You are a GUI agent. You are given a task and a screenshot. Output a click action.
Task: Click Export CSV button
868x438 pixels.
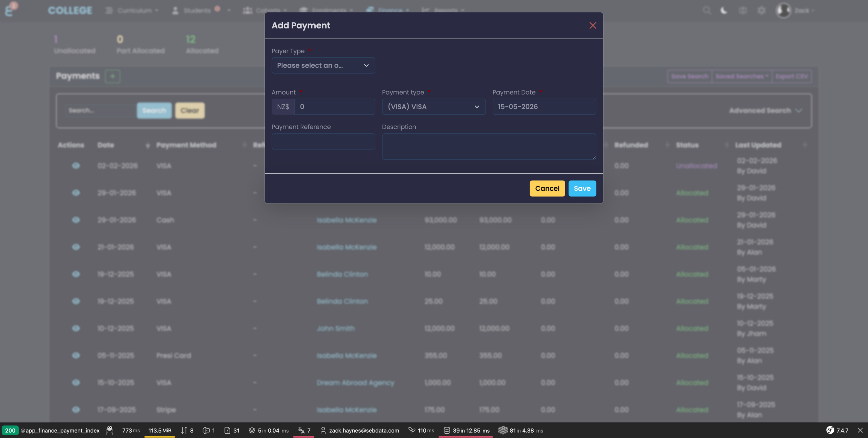tap(792, 76)
